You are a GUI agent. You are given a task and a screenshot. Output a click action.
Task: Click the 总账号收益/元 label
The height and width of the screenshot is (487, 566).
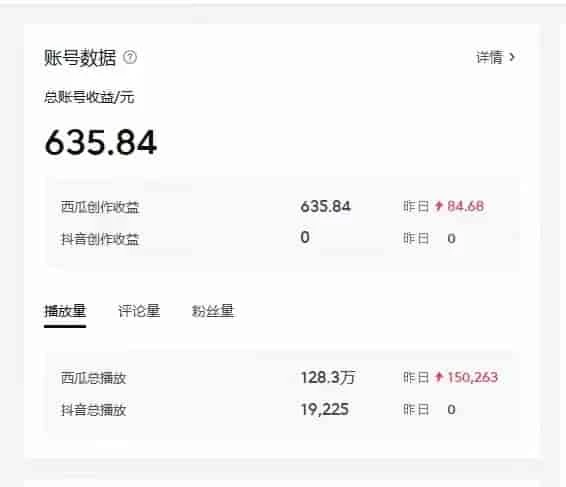[89, 97]
